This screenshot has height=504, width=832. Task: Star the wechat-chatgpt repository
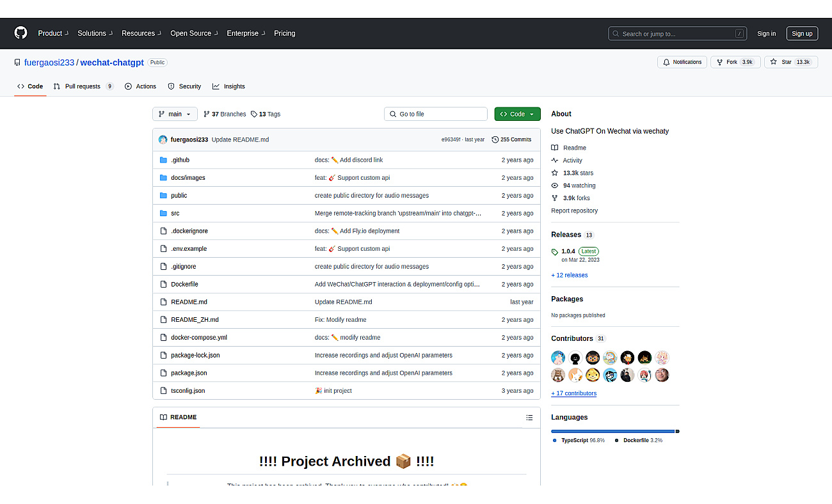click(x=790, y=62)
